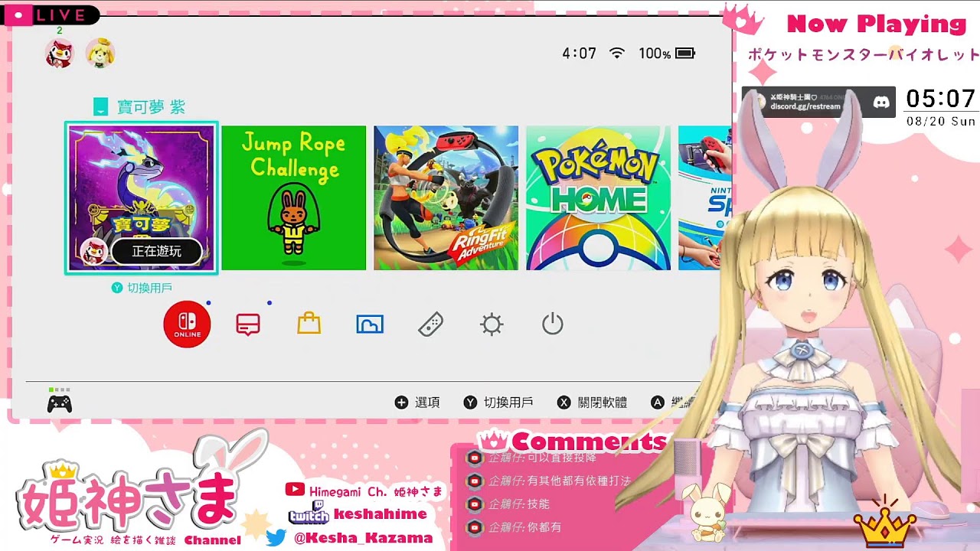
Task: Open the Album icon
Action: 370,324
